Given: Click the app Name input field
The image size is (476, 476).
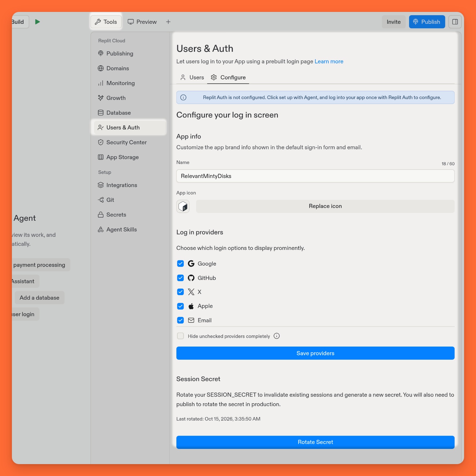Looking at the screenshot, I should coord(315,176).
